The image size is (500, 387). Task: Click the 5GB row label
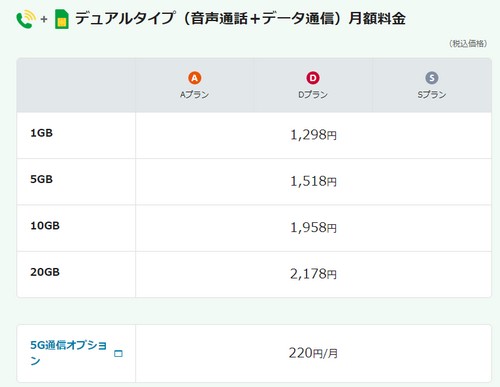point(41,179)
